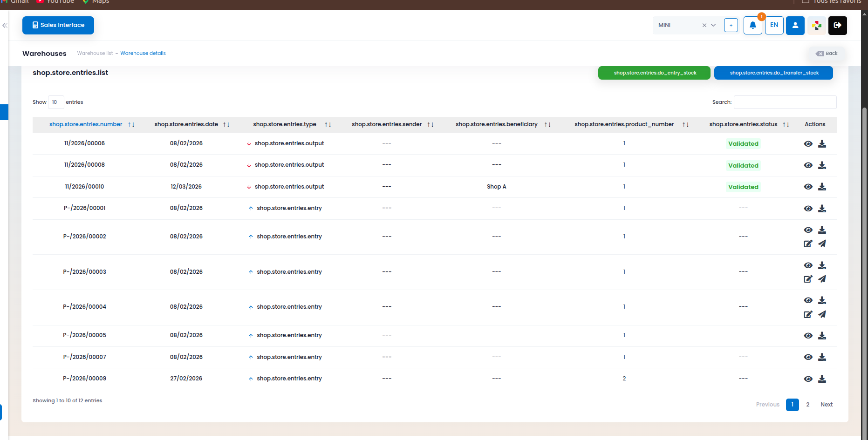Edit entry P-/2026/00002
Screen dimensions: 868x440
point(808,244)
